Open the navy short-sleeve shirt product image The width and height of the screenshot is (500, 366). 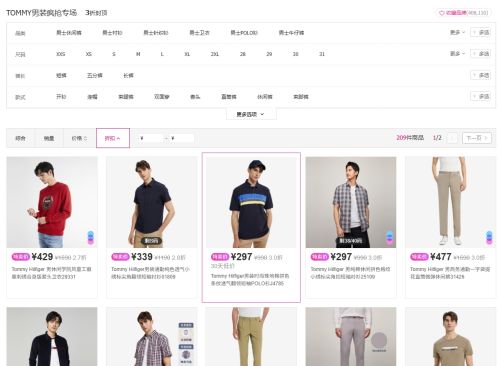[152, 202]
